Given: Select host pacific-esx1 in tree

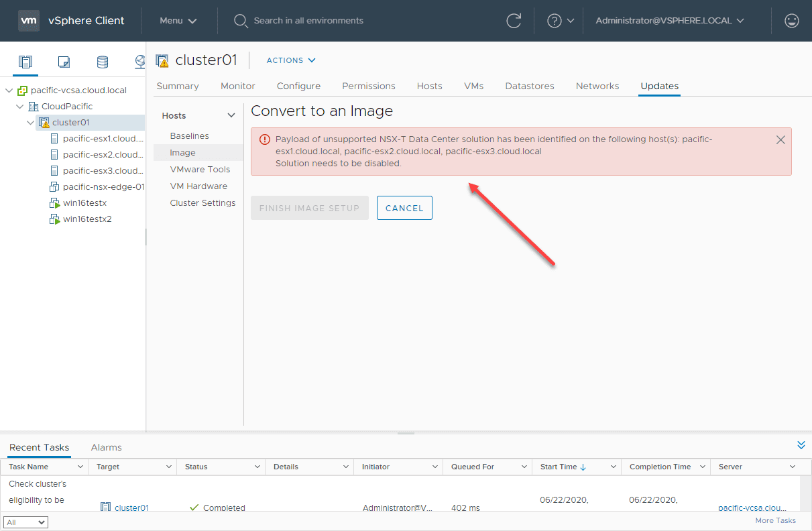Looking at the screenshot, I should pyautogui.click(x=103, y=139).
